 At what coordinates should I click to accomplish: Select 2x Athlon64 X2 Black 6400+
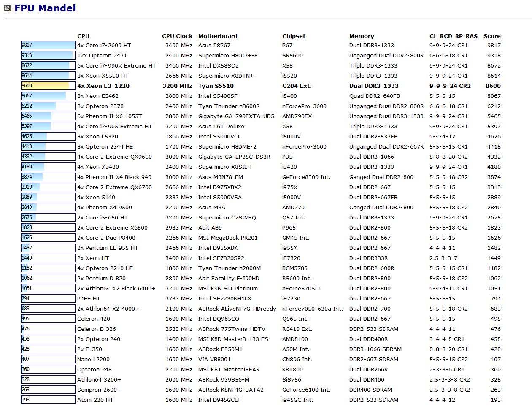point(116,289)
